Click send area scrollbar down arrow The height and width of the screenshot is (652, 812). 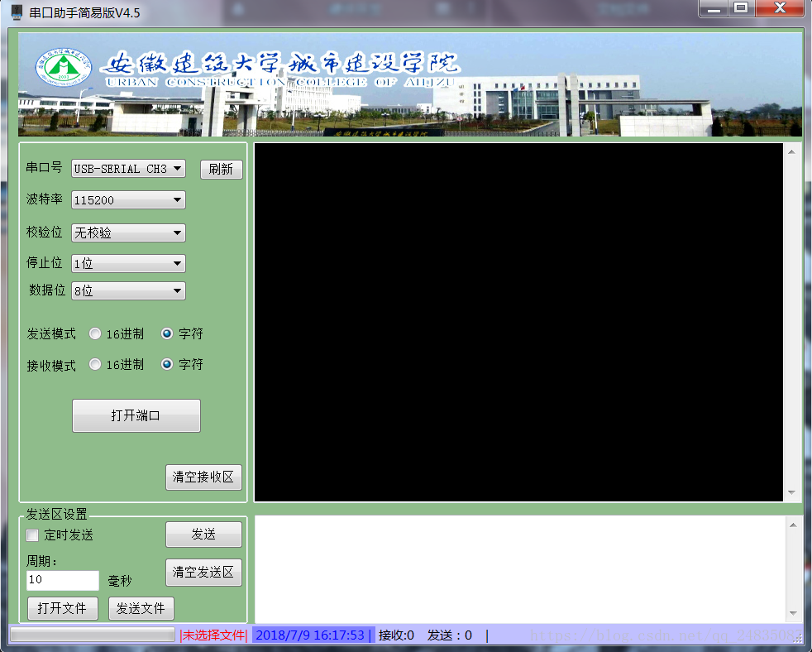coord(793,613)
